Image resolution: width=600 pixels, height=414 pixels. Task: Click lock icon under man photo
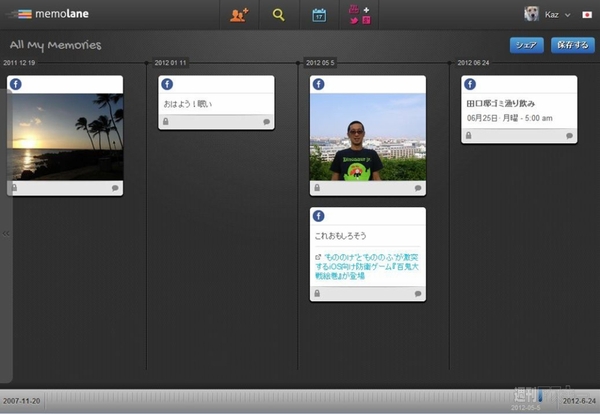(317, 187)
